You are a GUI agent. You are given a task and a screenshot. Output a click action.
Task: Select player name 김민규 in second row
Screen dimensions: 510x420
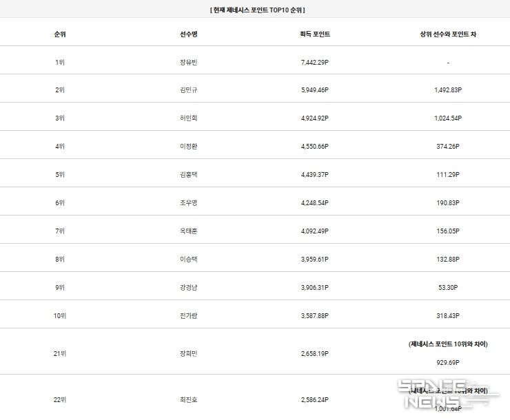189,90
